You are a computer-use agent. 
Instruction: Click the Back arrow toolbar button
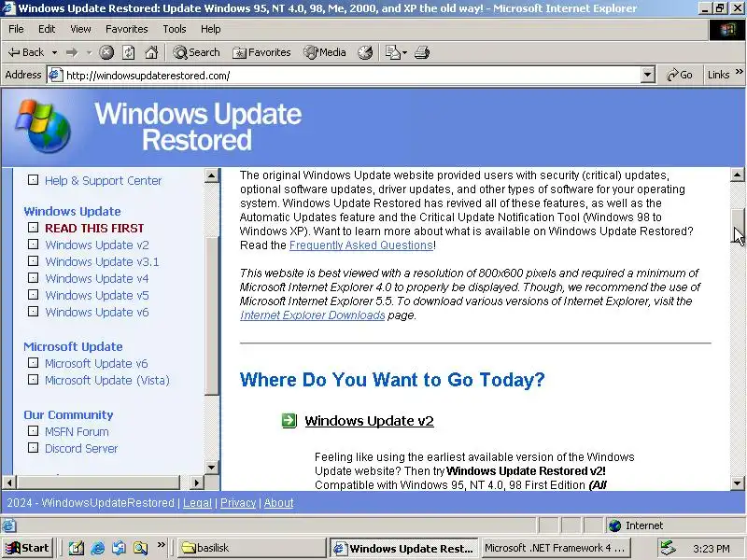tap(26, 52)
